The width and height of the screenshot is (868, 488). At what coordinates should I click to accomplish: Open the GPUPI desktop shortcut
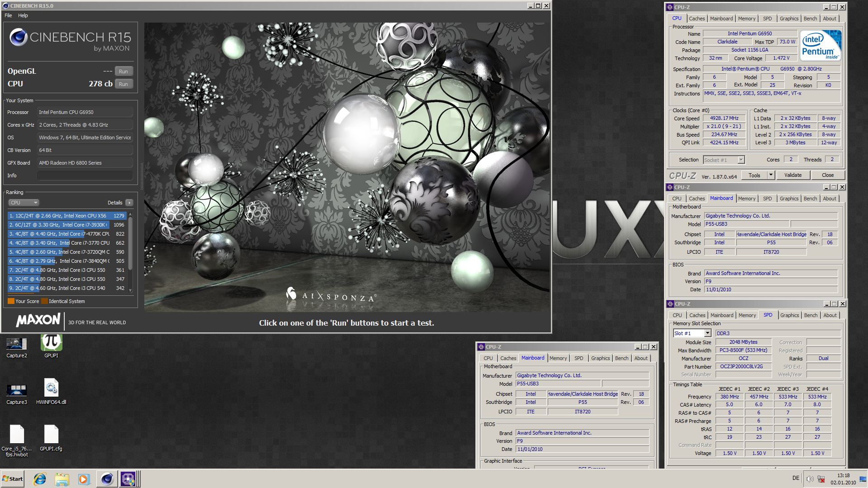(51, 347)
